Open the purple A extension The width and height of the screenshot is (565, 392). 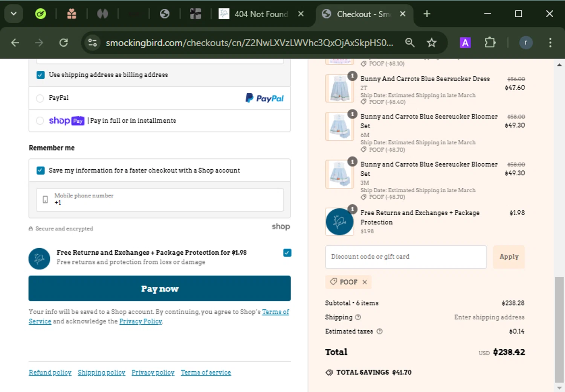[x=465, y=43]
